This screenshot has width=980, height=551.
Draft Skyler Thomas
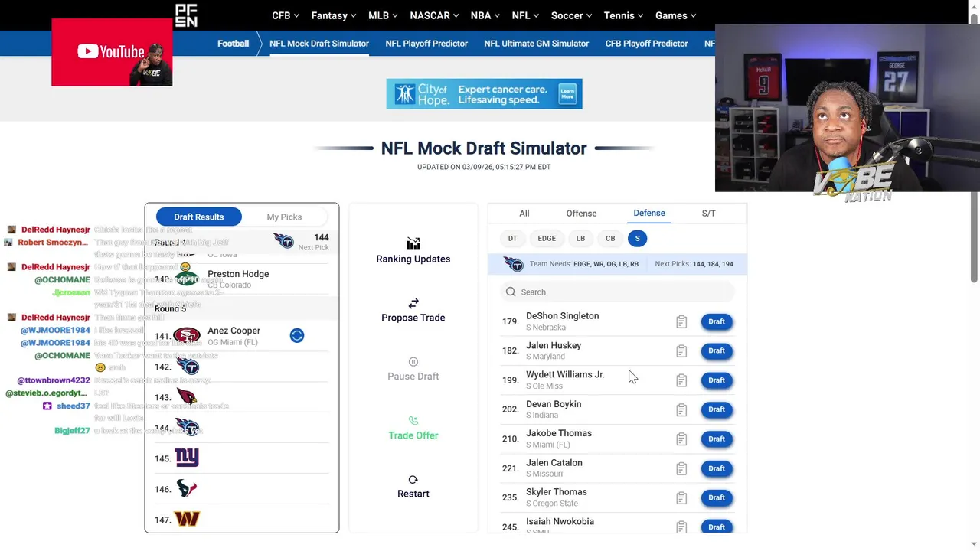point(717,497)
